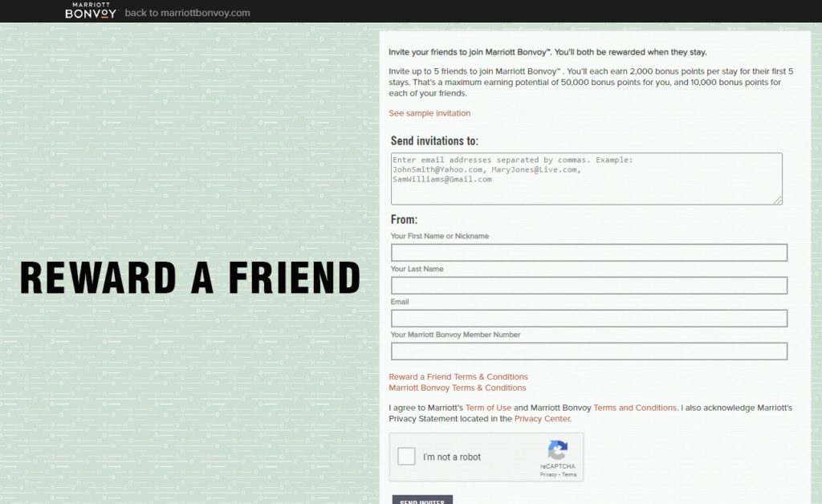The height and width of the screenshot is (504, 822).
Task: Open inline Terms and Conditions link
Action: 635,408
